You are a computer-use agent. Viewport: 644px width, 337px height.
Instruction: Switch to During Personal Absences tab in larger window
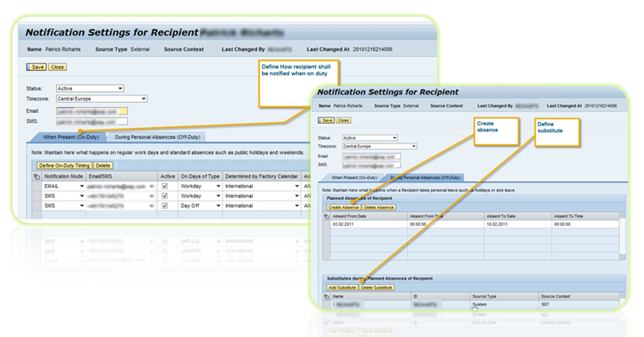click(x=157, y=137)
